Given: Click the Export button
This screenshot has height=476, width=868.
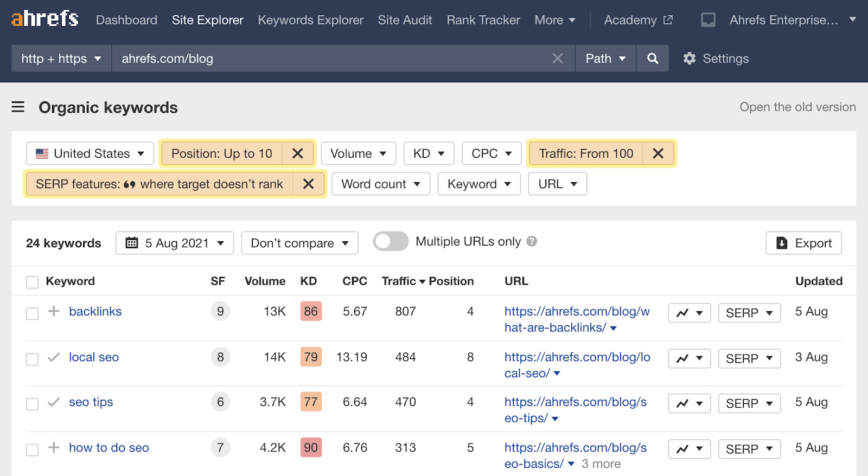Looking at the screenshot, I should pyautogui.click(x=803, y=243).
